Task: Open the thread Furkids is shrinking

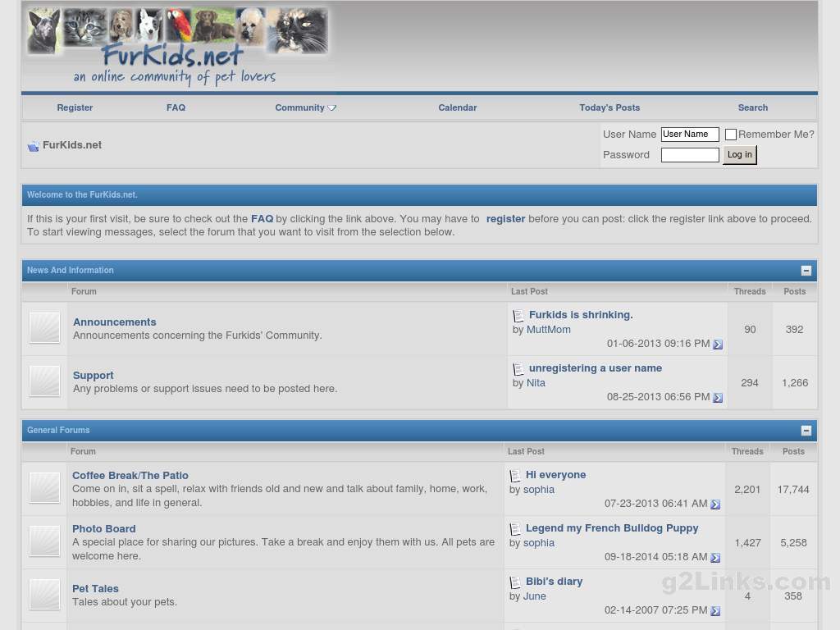Action: tap(581, 314)
